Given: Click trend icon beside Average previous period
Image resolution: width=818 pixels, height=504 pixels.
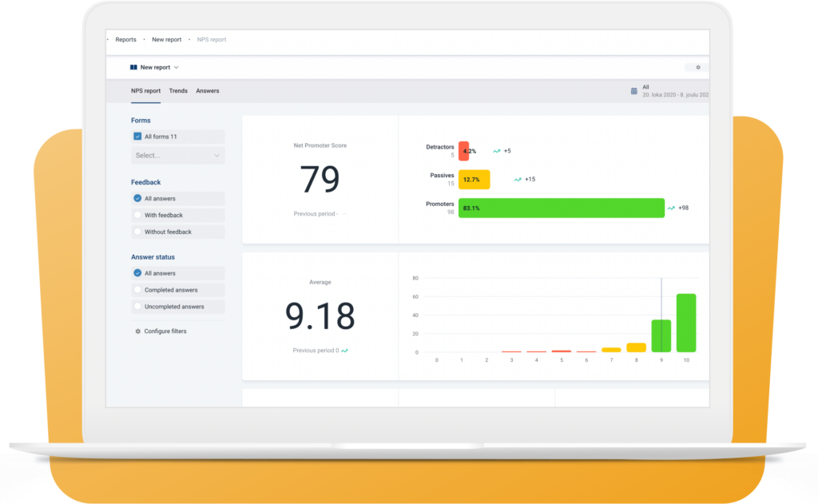Looking at the screenshot, I should click(344, 351).
